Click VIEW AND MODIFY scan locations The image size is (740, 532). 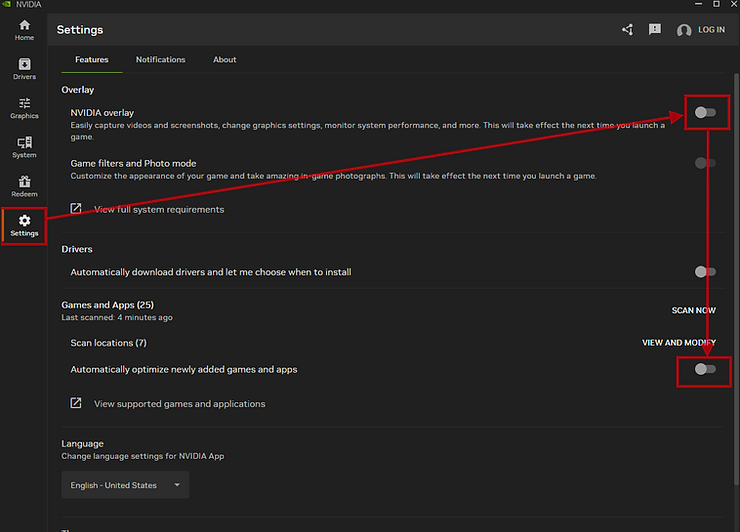(x=679, y=343)
